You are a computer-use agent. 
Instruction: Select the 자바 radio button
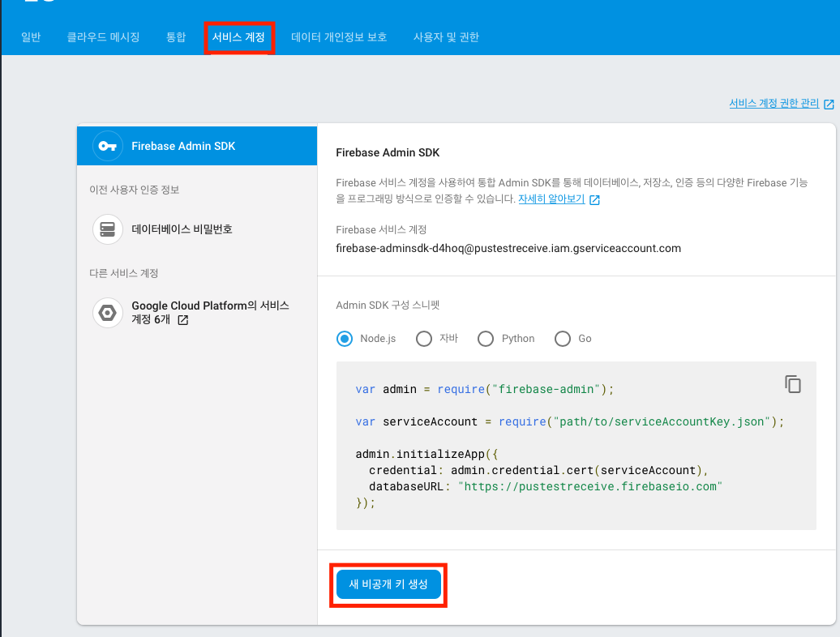[x=424, y=339]
